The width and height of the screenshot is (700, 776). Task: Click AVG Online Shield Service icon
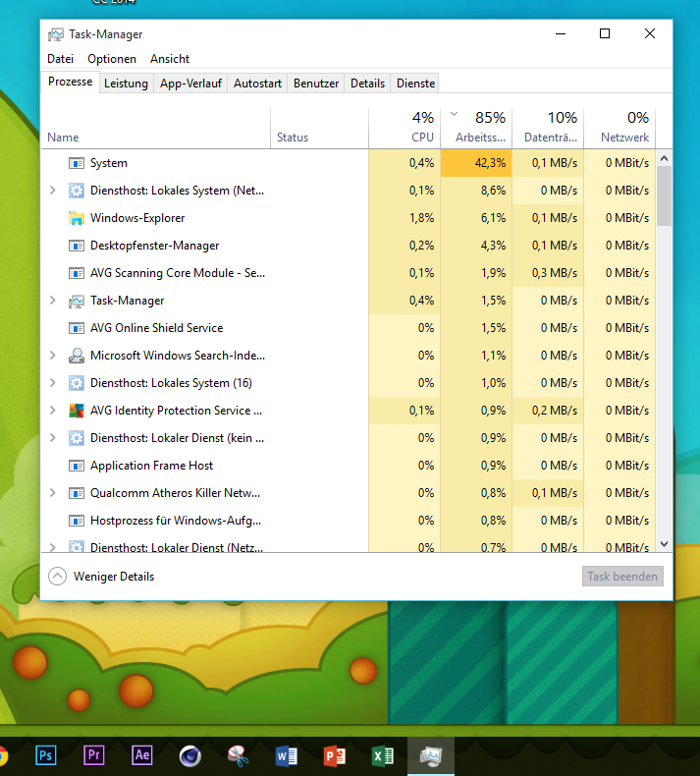(77, 328)
